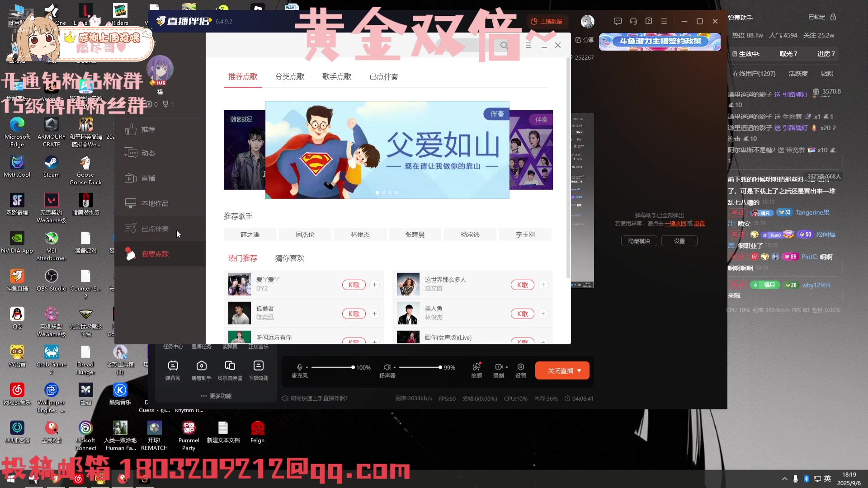Click the song search magnifier icon
The image size is (868, 488).
click(x=504, y=45)
